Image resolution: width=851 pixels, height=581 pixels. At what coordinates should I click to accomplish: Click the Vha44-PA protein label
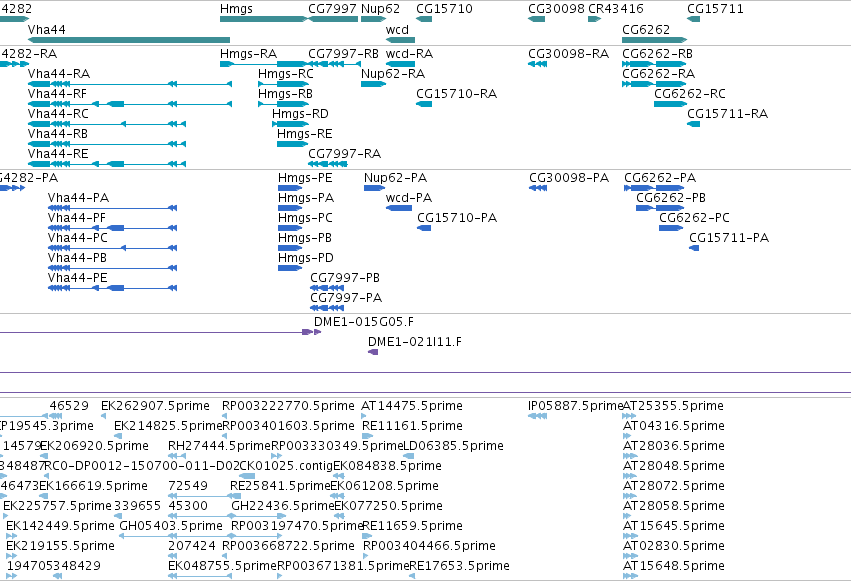coord(78,198)
